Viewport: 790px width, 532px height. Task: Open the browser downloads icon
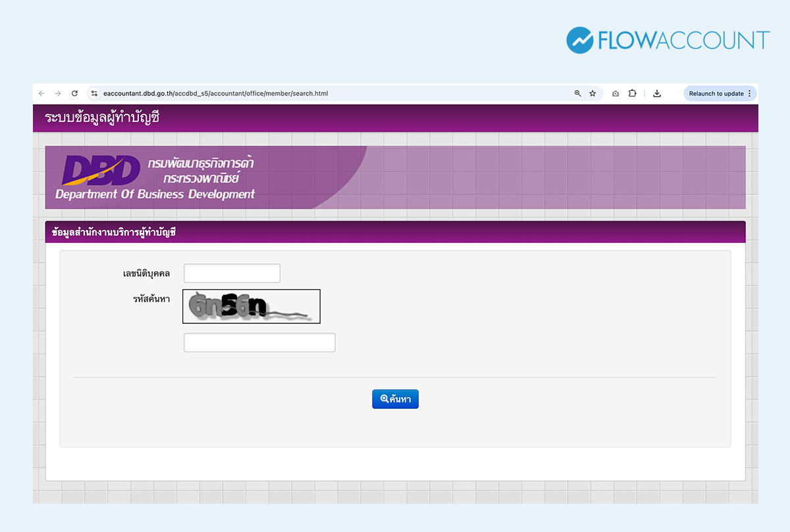(656, 93)
